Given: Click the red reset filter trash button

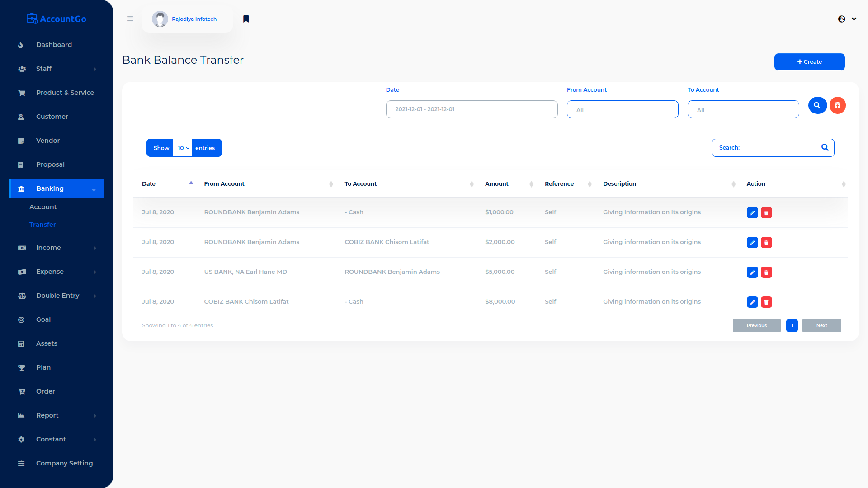Looking at the screenshot, I should point(837,105).
